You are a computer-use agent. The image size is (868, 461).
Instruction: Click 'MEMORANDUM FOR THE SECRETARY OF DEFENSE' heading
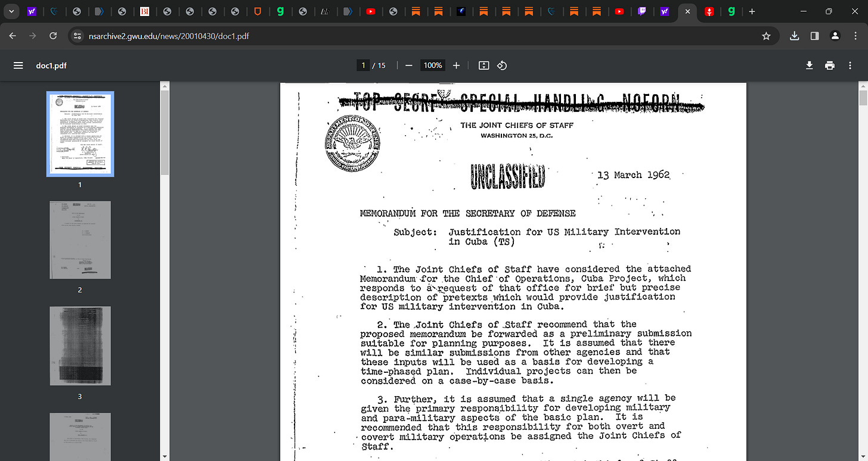tap(468, 213)
